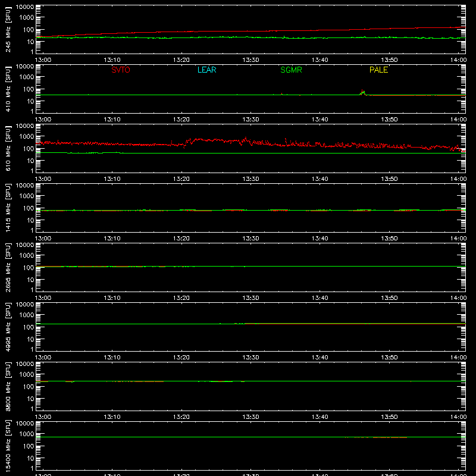476x476 pixels.
Task: Select the 410 MHz [SFU] axis label
Action: pos(8,89)
